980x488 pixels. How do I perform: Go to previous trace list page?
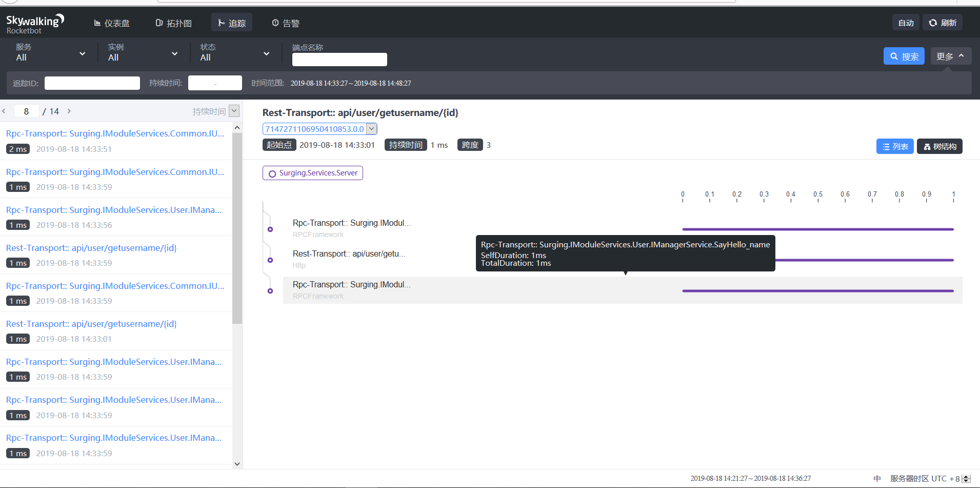click(x=4, y=111)
